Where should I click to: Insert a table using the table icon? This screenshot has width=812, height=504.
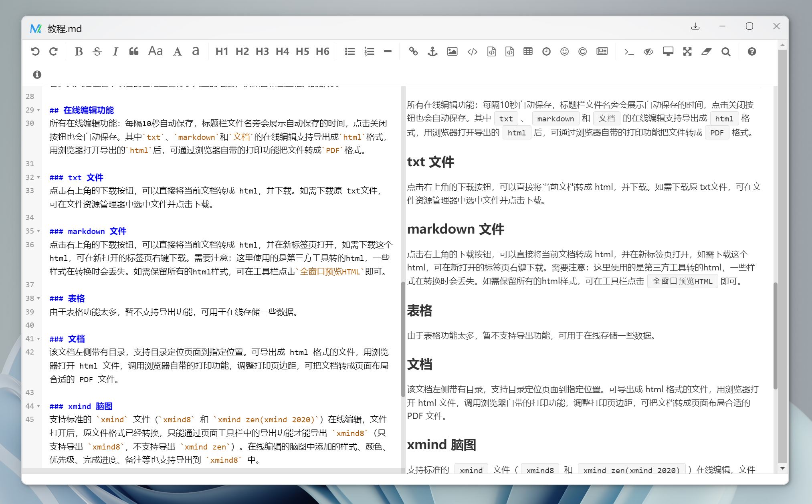[527, 51]
